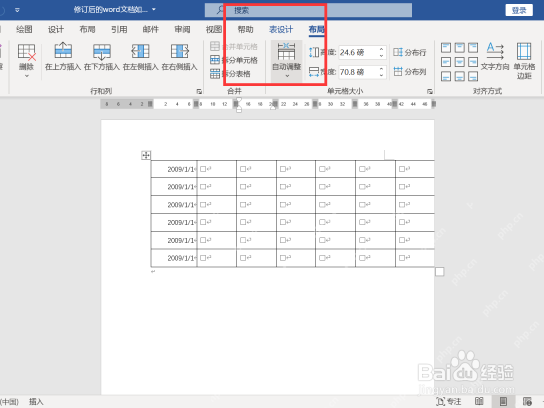Open the References (引用) tab
This screenshot has width=544, height=408.
pyautogui.click(x=119, y=29)
